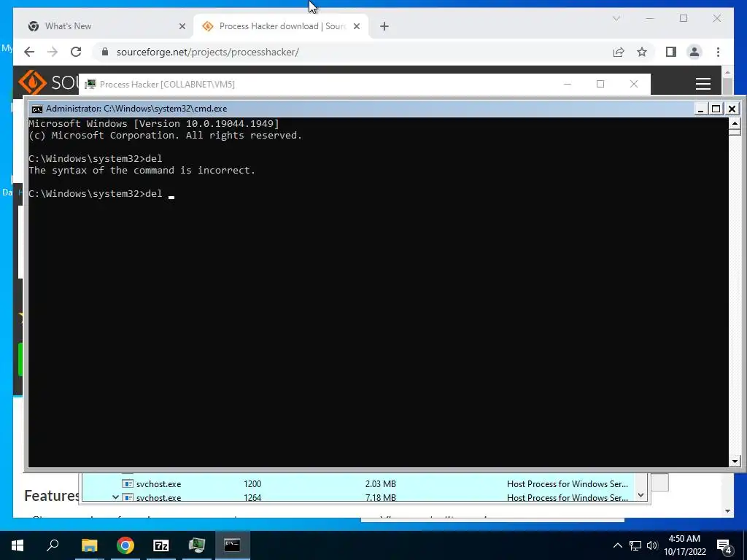This screenshot has width=747, height=560.
Task: Switch to Process Hacker download tab
Action: pos(281,26)
